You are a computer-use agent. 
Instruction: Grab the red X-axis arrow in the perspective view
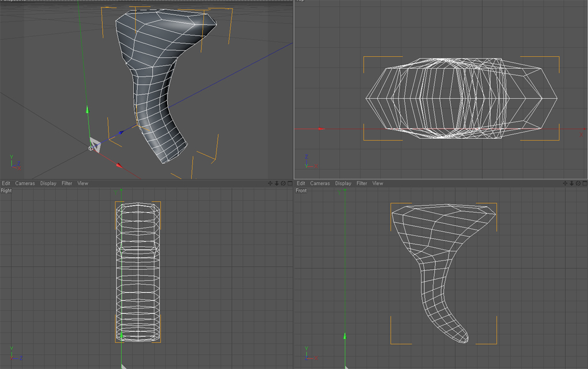[119, 165]
